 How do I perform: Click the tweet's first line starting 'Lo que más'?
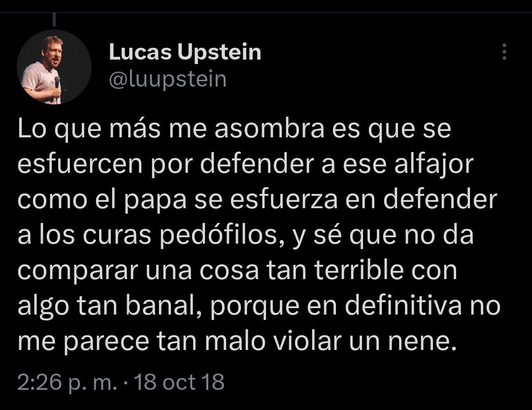(x=234, y=129)
